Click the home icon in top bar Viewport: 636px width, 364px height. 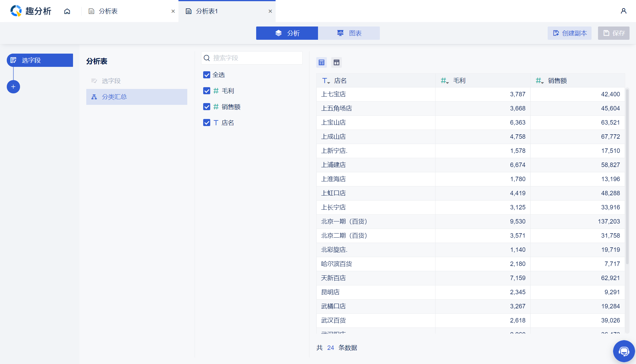pos(67,11)
